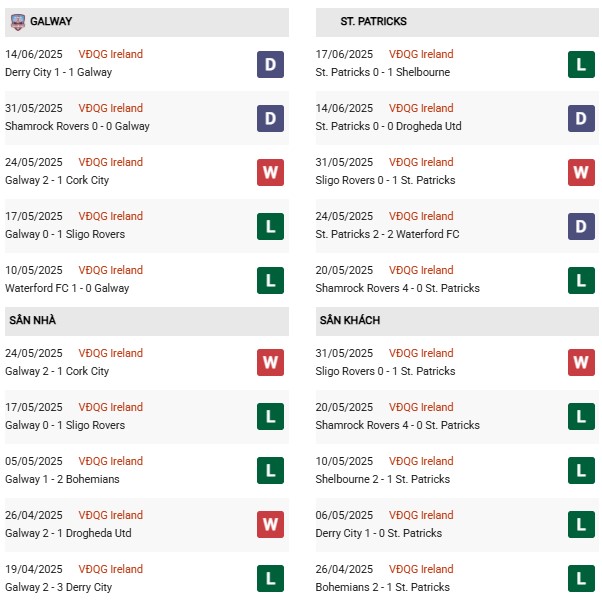602x600 pixels.
Task: Select the SÂN NHÀ section header
Action: pos(147,321)
